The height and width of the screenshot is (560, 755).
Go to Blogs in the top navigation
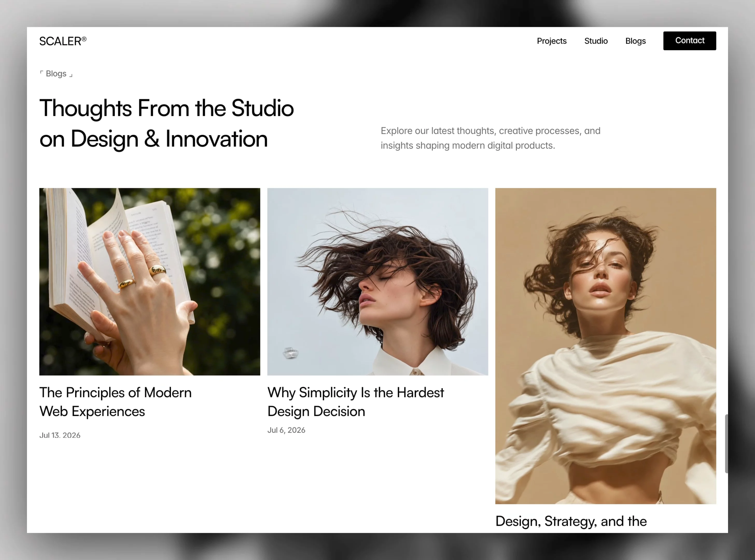point(635,41)
